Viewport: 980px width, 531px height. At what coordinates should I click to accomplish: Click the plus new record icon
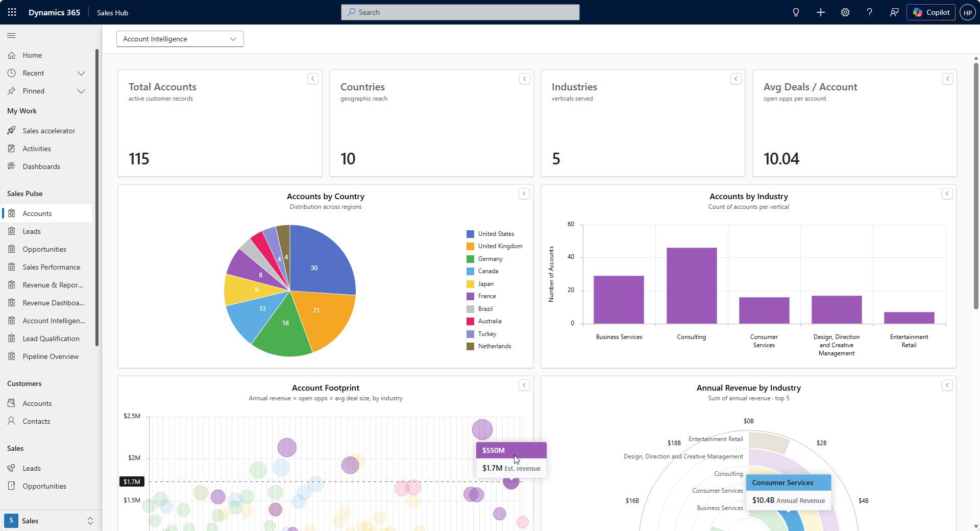pos(821,12)
